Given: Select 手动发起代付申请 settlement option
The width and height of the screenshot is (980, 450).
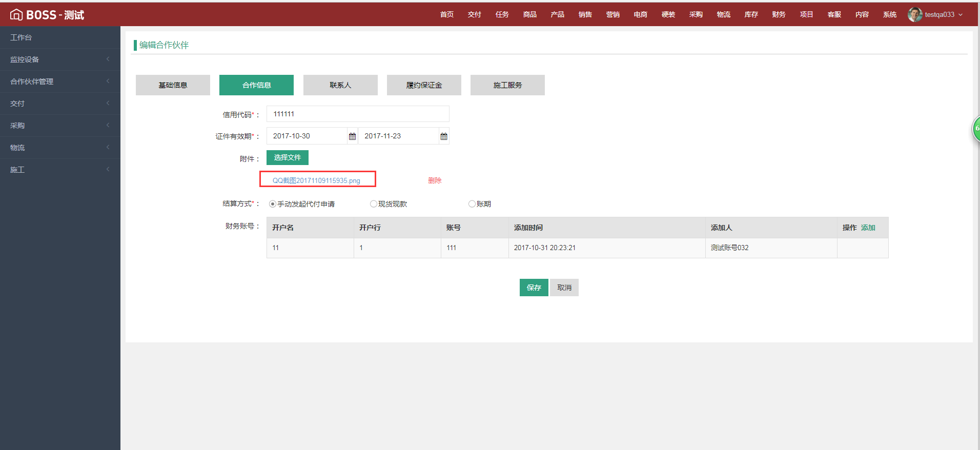Looking at the screenshot, I should pyautogui.click(x=273, y=204).
